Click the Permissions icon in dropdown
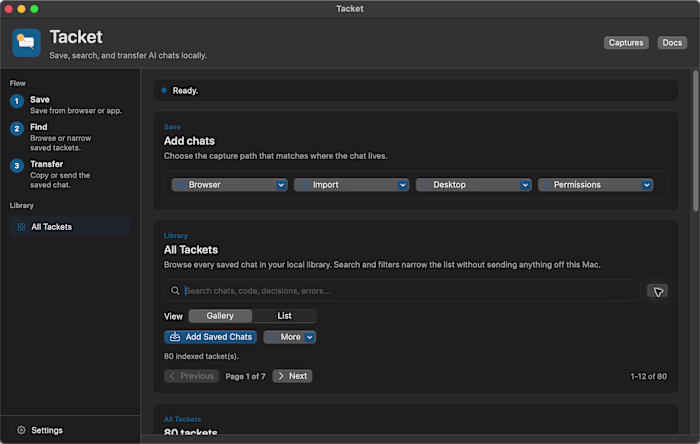The image size is (700, 444). 547,185
